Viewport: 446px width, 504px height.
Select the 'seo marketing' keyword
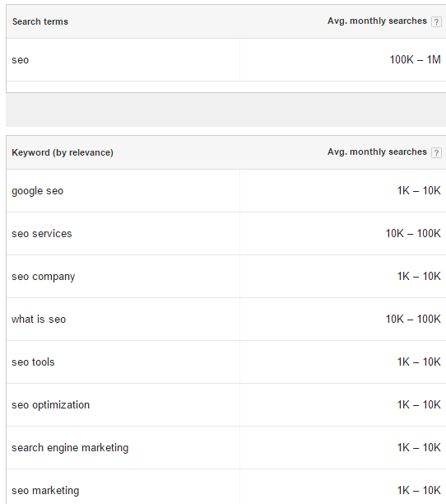(45, 491)
